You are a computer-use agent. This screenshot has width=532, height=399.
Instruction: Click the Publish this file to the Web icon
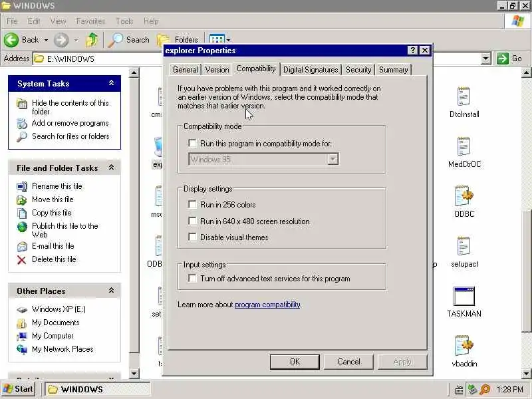pos(22,227)
